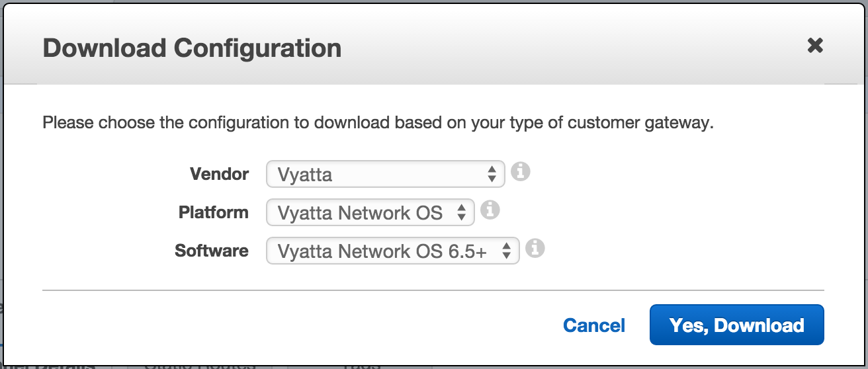Click the customer gateway instruction text
The width and height of the screenshot is (868, 369).
click(x=378, y=123)
